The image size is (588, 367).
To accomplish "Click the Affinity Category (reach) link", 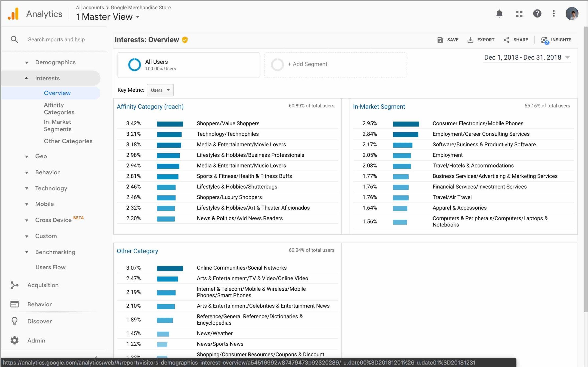I will click(150, 107).
